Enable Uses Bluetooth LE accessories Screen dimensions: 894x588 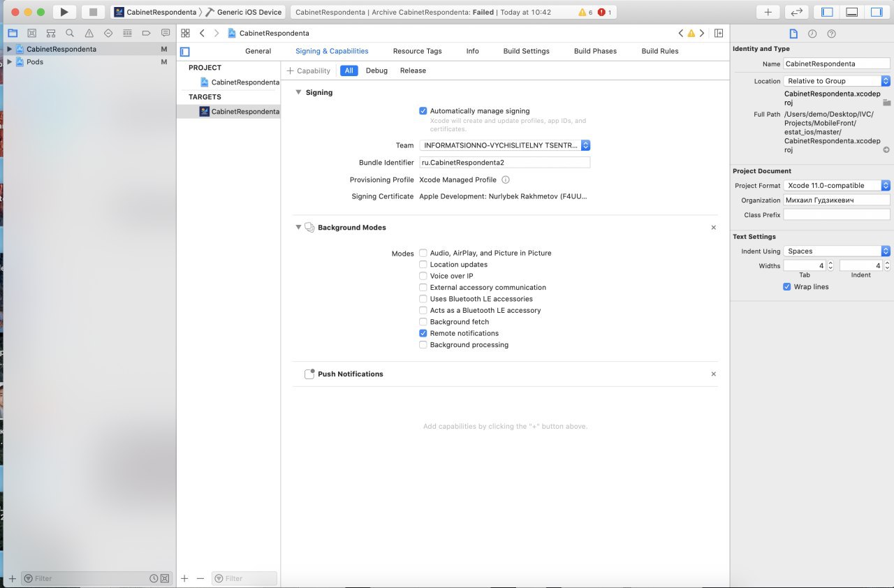(423, 299)
